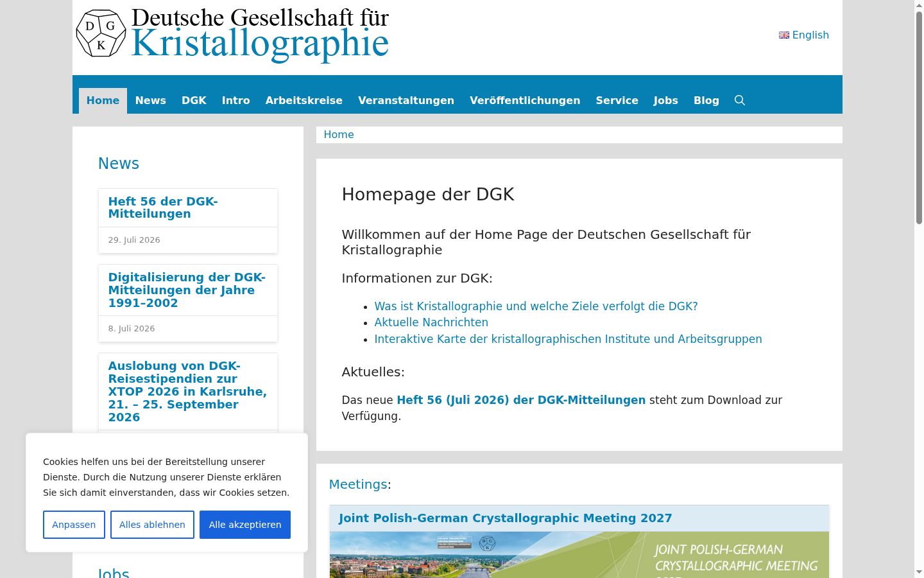Click the UK flag language icon
The image size is (924, 578).
784,35
